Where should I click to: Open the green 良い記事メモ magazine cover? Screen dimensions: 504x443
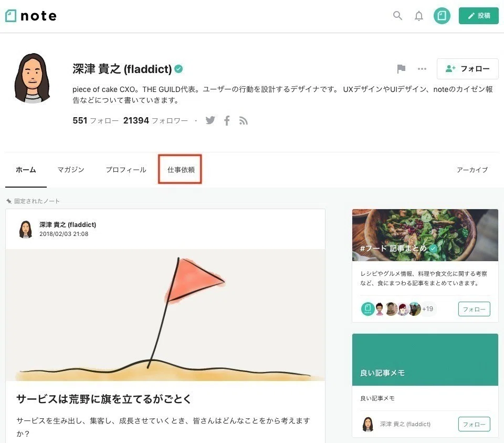[425, 359]
